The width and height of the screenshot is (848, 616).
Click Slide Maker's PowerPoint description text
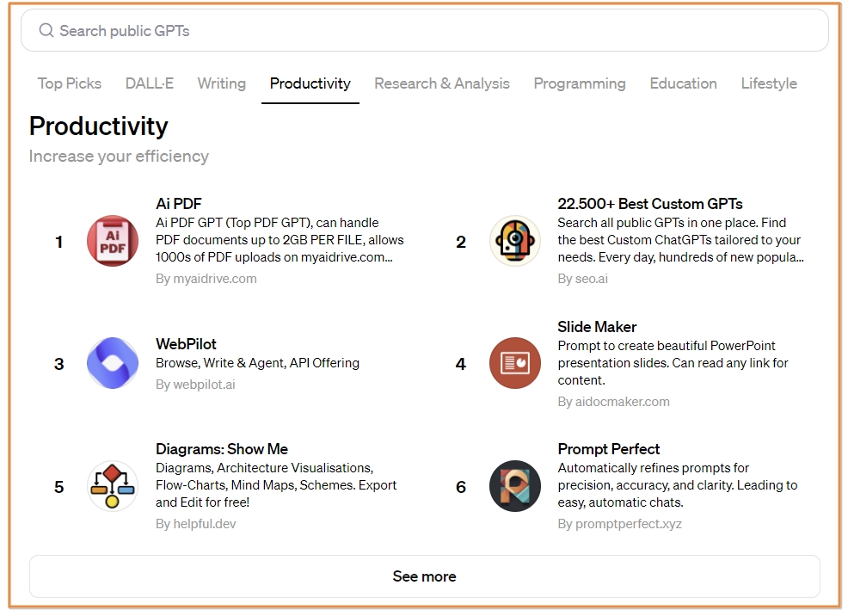pyautogui.click(x=673, y=363)
